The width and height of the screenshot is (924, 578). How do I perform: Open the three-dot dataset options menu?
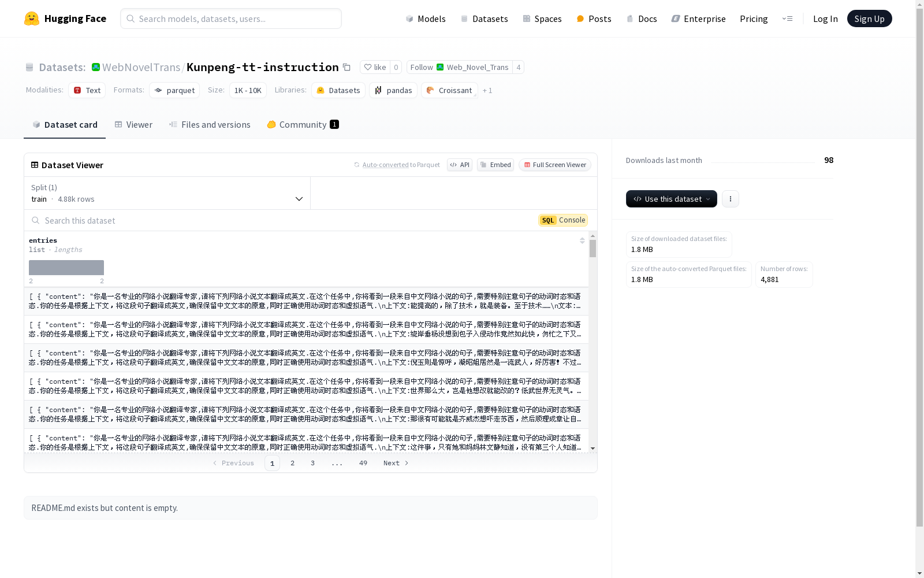[x=731, y=199]
